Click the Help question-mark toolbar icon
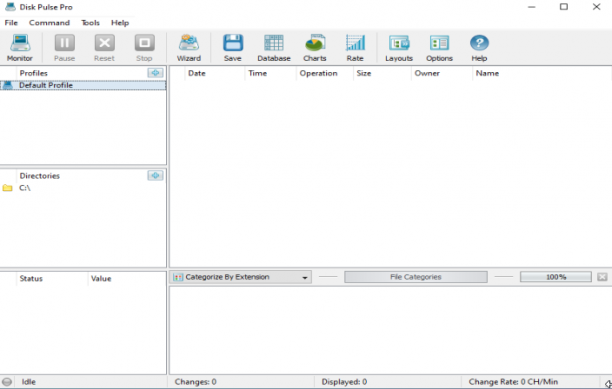 (x=479, y=48)
